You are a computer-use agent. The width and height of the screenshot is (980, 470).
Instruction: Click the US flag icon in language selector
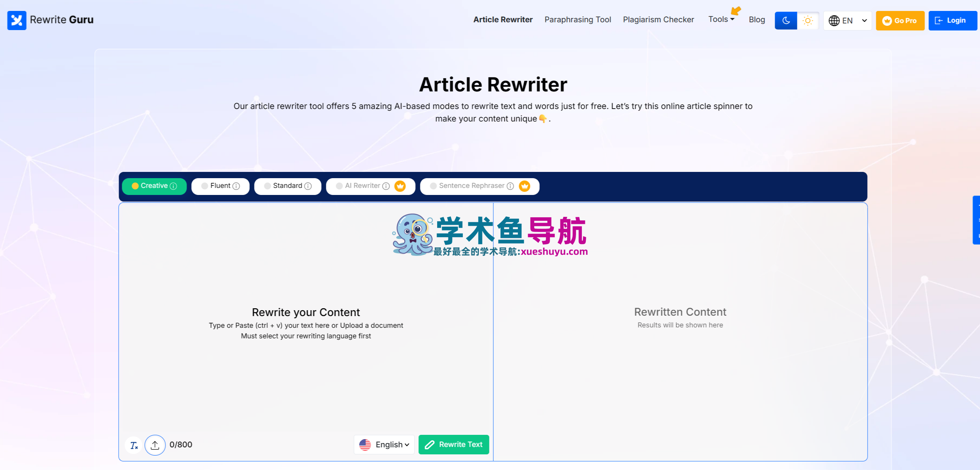[365, 445]
